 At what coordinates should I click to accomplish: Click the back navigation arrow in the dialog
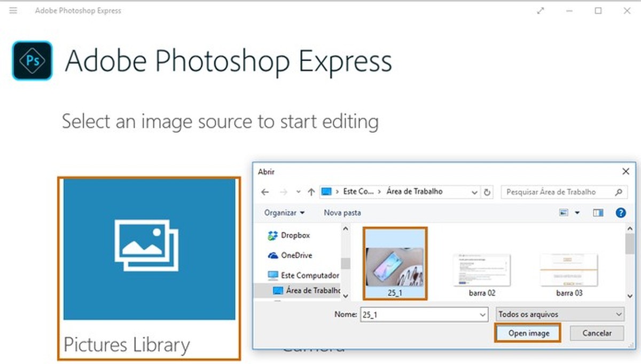tap(265, 192)
